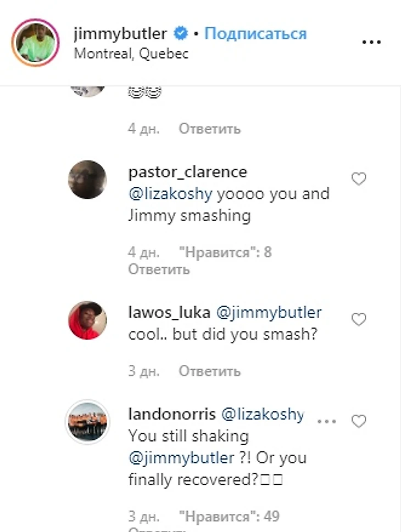Viewport: 401px width, 532px height.
Task: Like landonorris's comment with the heart
Action: pyautogui.click(x=359, y=422)
